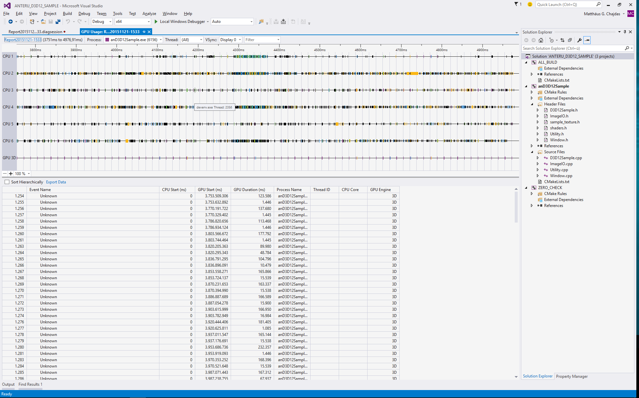This screenshot has width=639, height=398.
Task: Click the Visual Studio logo in title bar
Action: pos(7,6)
